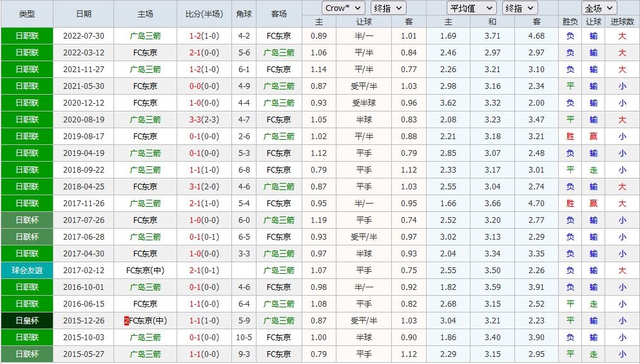Screen dimensions: 640x364
Task: Click FC东京(中) in the 2017-02-12 row
Action: 145,270
